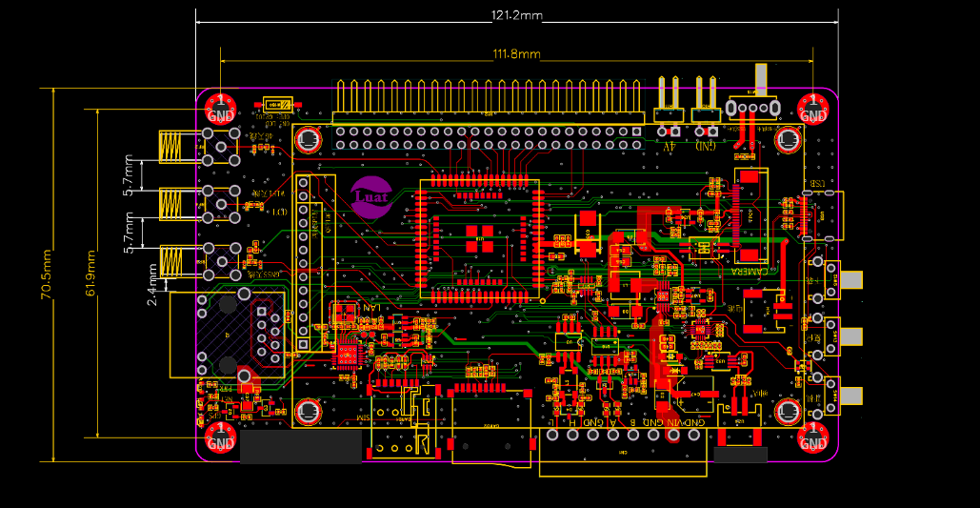The width and height of the screenshot is (980, 508).
Task: Select the H terminal label
Action: pyautogui.click(x=571, y=421)
